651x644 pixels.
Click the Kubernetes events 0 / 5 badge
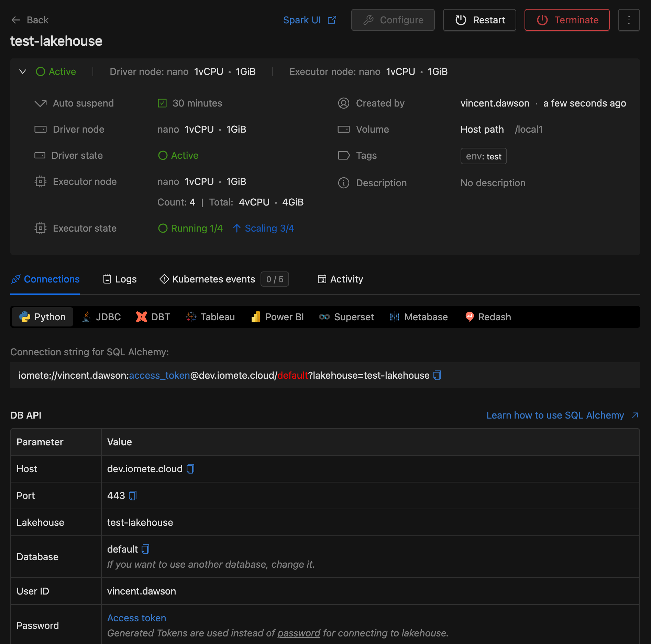click(275, 279)
